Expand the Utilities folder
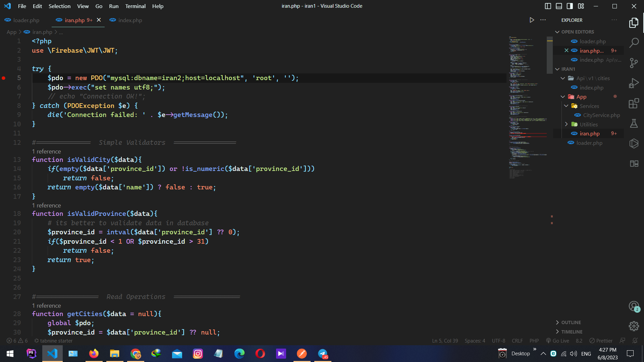 (x=589, y=124)
